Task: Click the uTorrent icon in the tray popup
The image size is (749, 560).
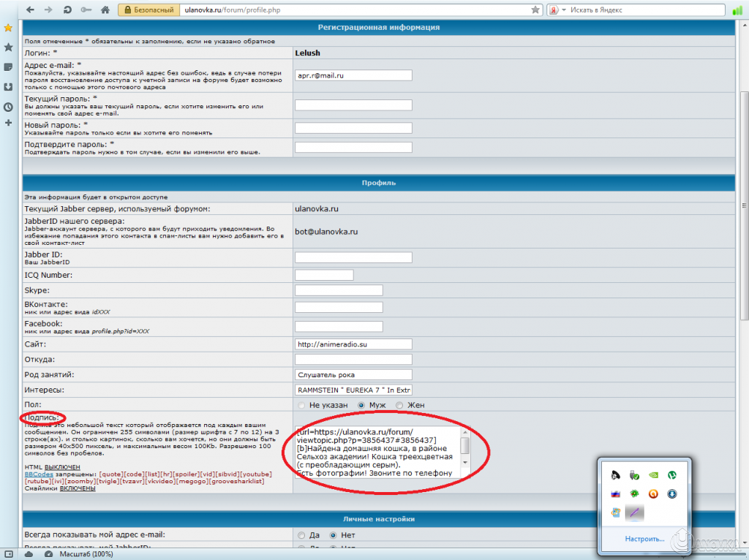Action: tap(671, 474)
